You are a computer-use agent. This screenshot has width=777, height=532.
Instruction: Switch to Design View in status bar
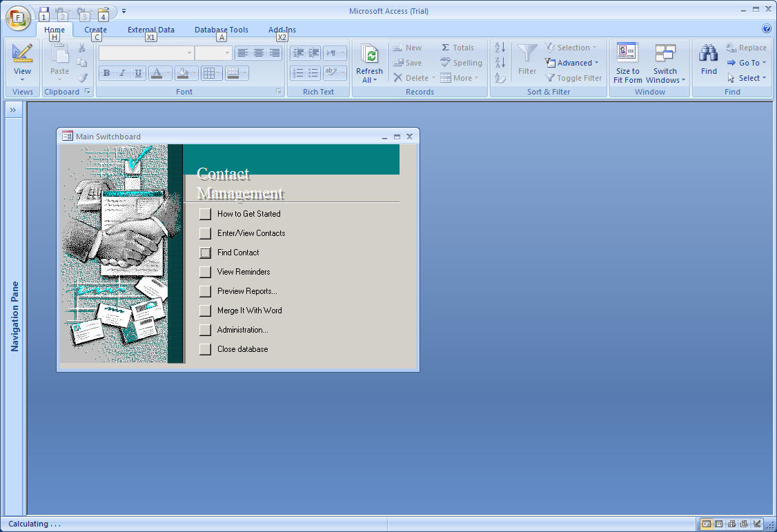pos(757,524)
